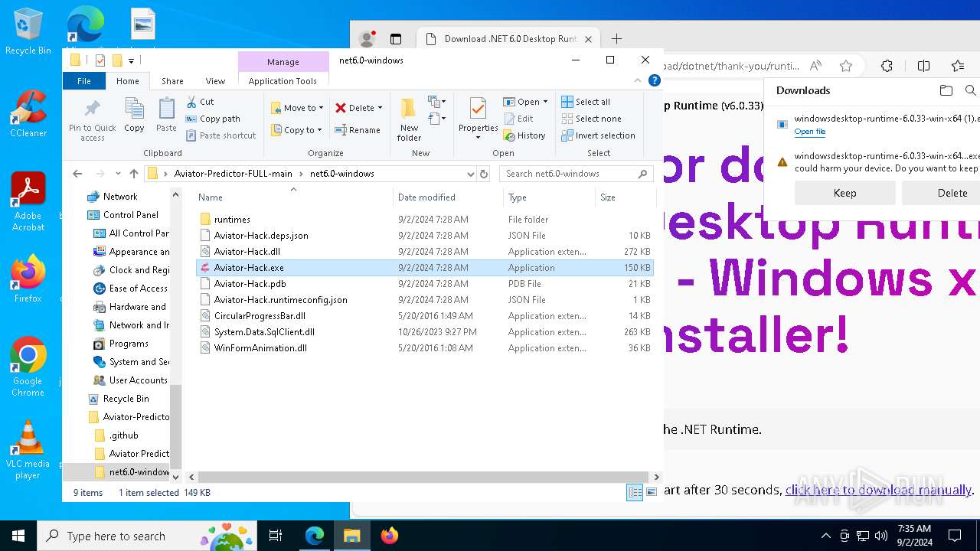Click Select none in the ribbon

pyautogui.click(x=591, y=119)
